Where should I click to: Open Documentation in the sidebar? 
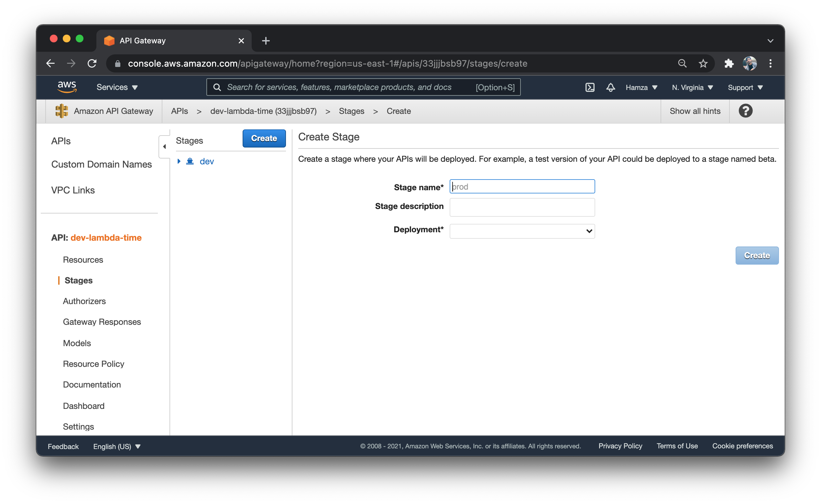[x=92, y=384]
